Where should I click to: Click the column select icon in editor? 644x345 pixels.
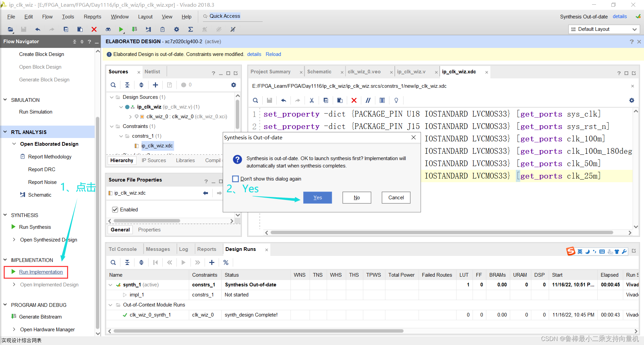coord(382,100)
